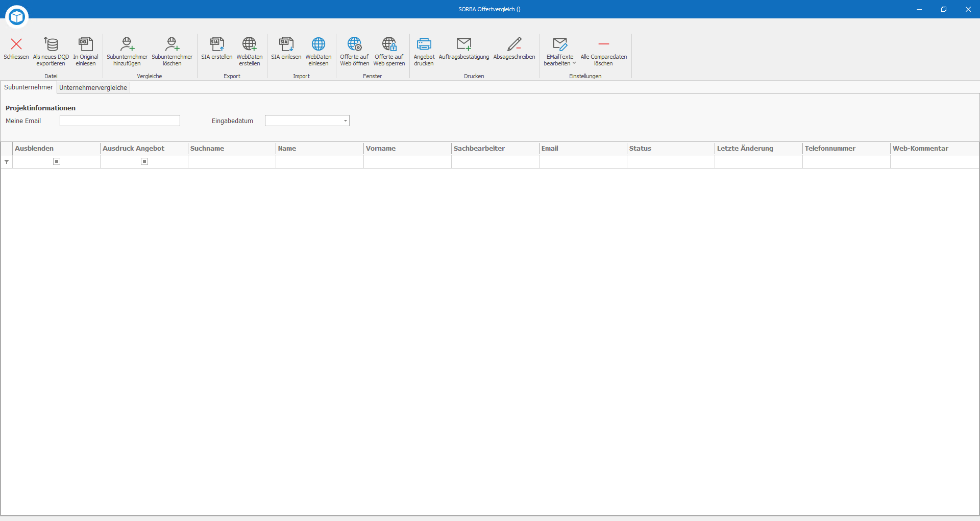The width and height of the screenshot is (980, 521).
Task: Click WebDaten einlesen globe icon
Action: 318,44
